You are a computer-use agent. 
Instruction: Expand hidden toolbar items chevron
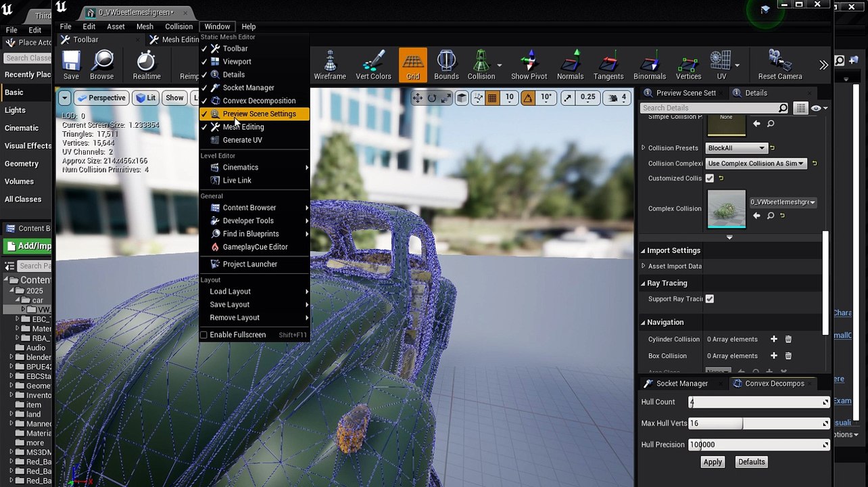(x=823, y=66)
